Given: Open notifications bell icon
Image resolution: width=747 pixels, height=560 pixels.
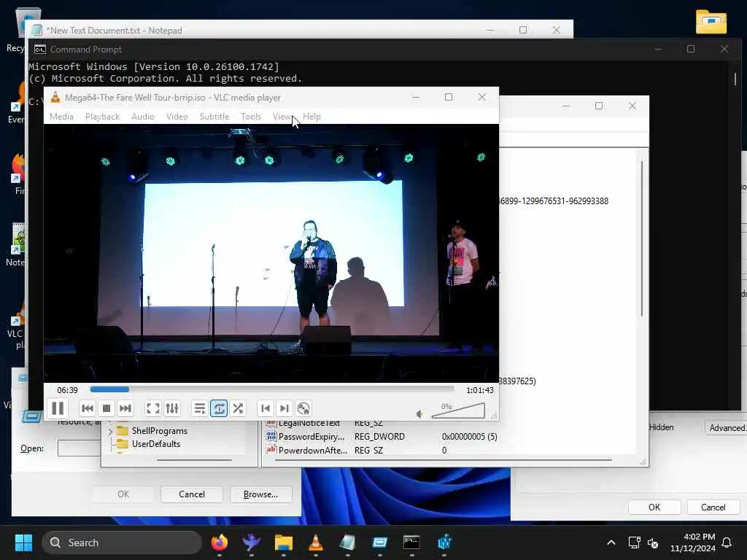Looking at the screenshot, I should coord(727,542).
